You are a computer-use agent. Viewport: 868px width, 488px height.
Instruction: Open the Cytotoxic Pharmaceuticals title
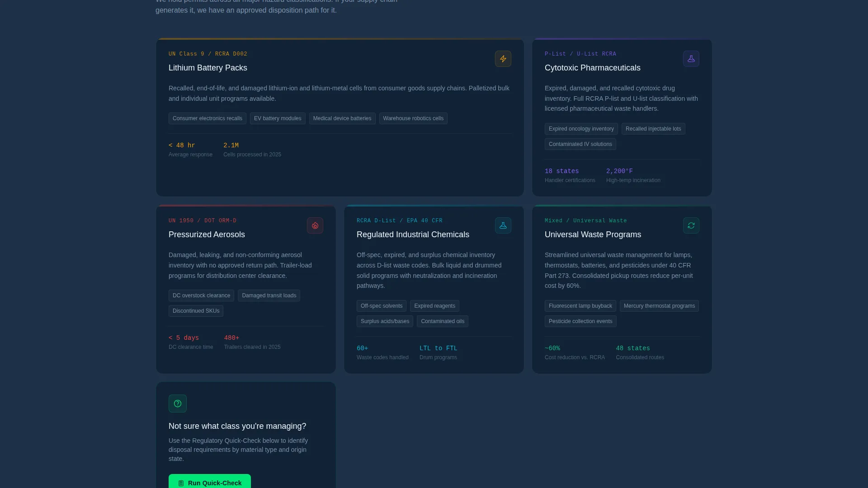(592, 68)
